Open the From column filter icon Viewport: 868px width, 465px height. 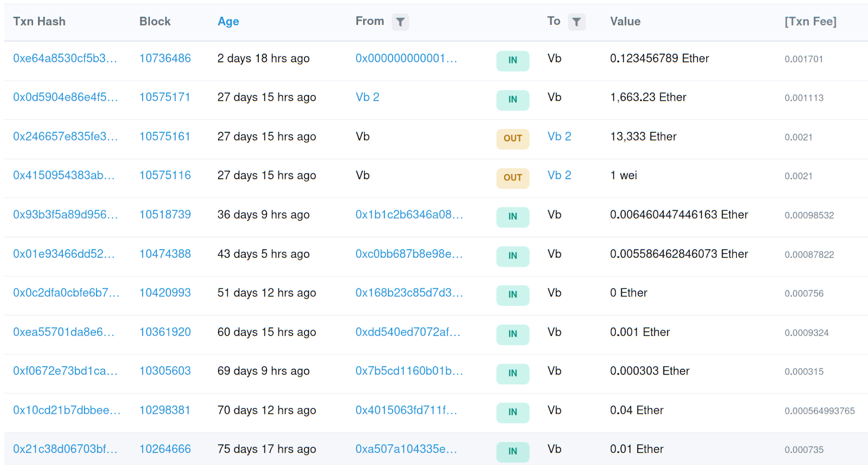click(400, 22)
